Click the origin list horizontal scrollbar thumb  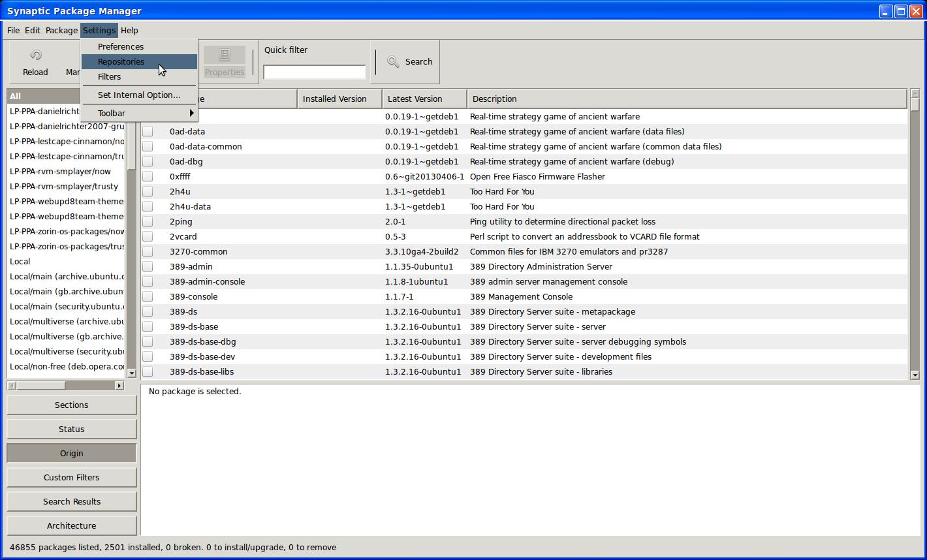tap(40, 386)
